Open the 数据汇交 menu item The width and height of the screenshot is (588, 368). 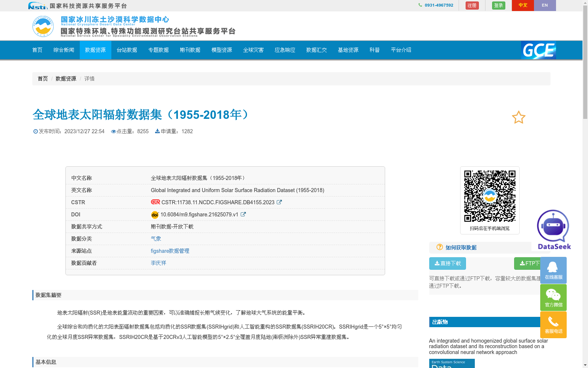pyautogui.click(x=317, y=50)
